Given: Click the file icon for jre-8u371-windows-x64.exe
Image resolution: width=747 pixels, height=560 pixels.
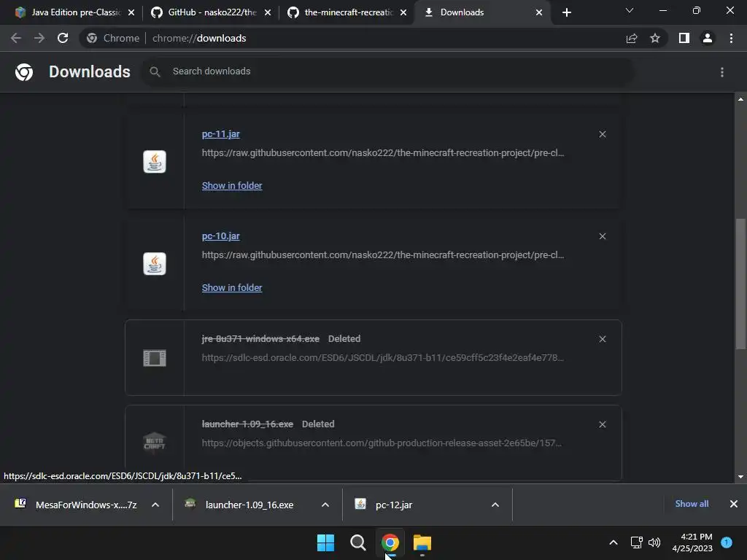Looking at the screenshot, I should [x=155, y=358].
